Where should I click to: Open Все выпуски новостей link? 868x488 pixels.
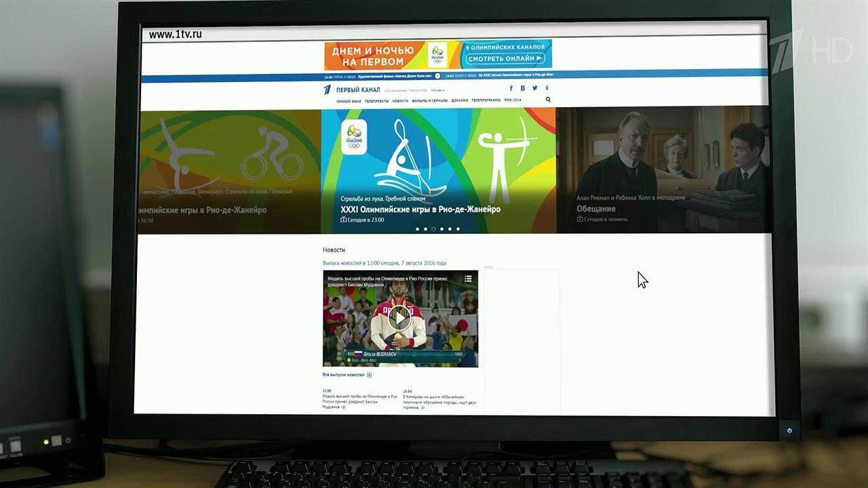click(344, 375)
